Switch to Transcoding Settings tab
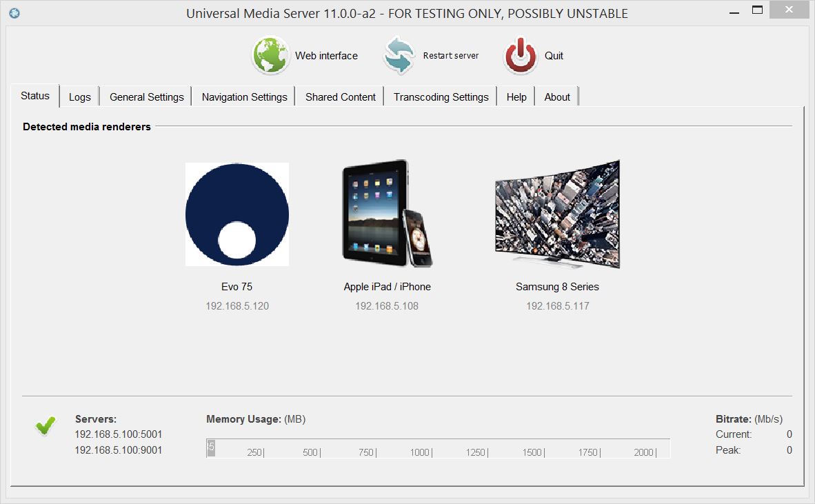This screenshot has width=815, height=504. (441, 97)
